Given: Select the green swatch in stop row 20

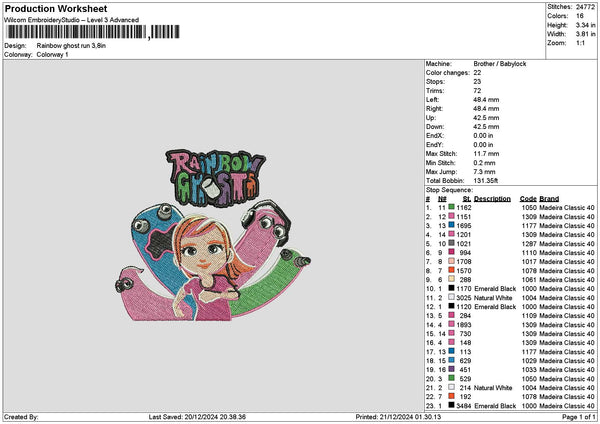Looking at the screenshot, I should coord(452,378).
